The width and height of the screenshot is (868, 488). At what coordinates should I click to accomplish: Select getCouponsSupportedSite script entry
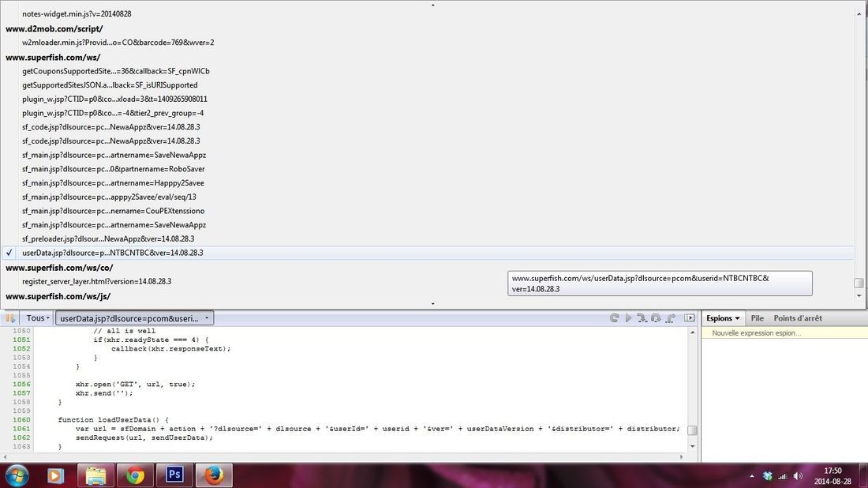click(116, 71)
